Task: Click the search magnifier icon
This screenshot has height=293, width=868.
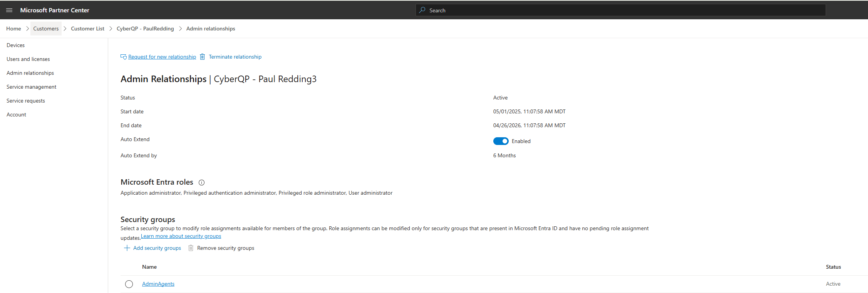Action: click(x=422, y=10)
